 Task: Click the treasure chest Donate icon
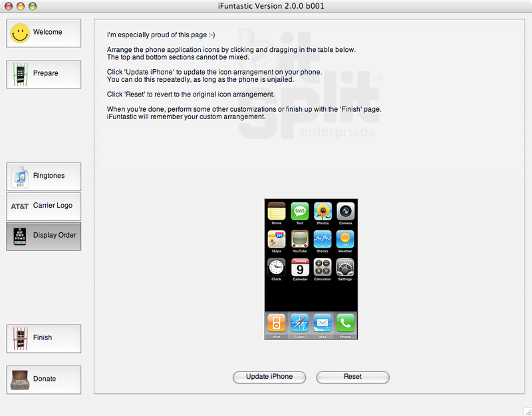point(20,379)
